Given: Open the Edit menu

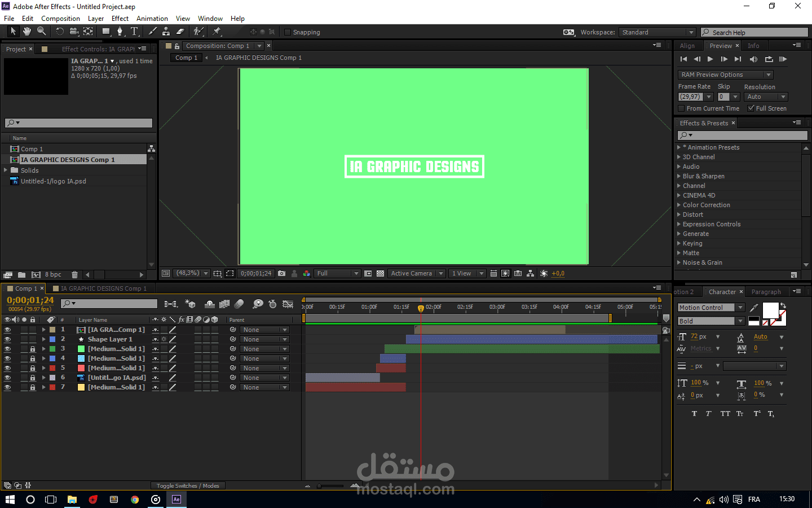Looking at the screenshot, I should [28, 19].
